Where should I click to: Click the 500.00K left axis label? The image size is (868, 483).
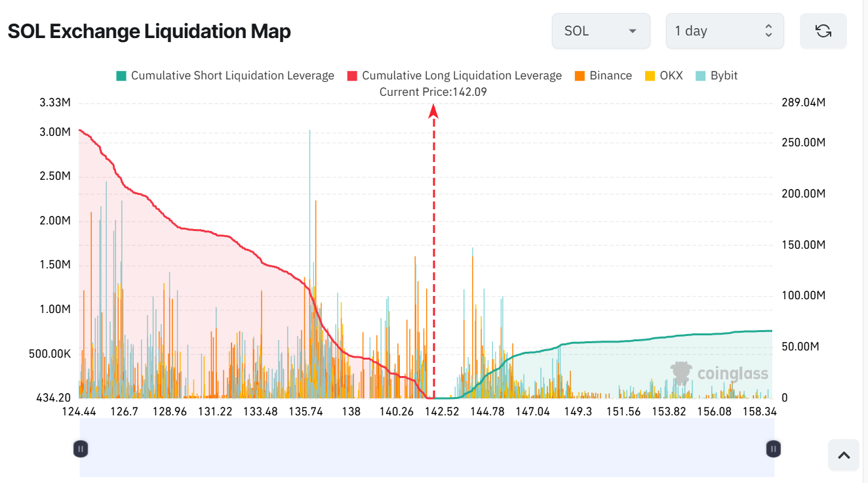(x=50, y=354)
